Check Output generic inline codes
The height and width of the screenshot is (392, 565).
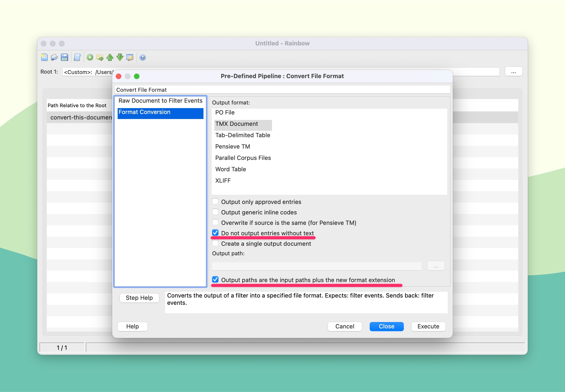pos(215,212)
